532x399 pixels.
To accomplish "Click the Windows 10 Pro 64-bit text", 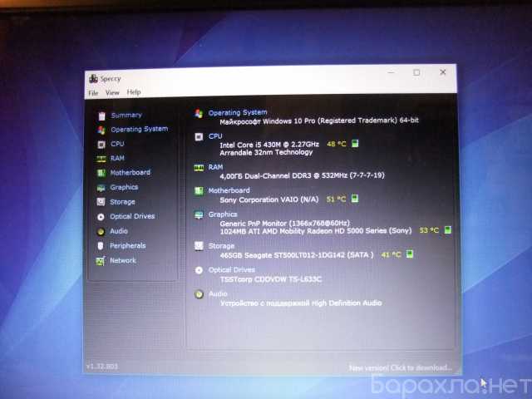I will tap(319, 121).
